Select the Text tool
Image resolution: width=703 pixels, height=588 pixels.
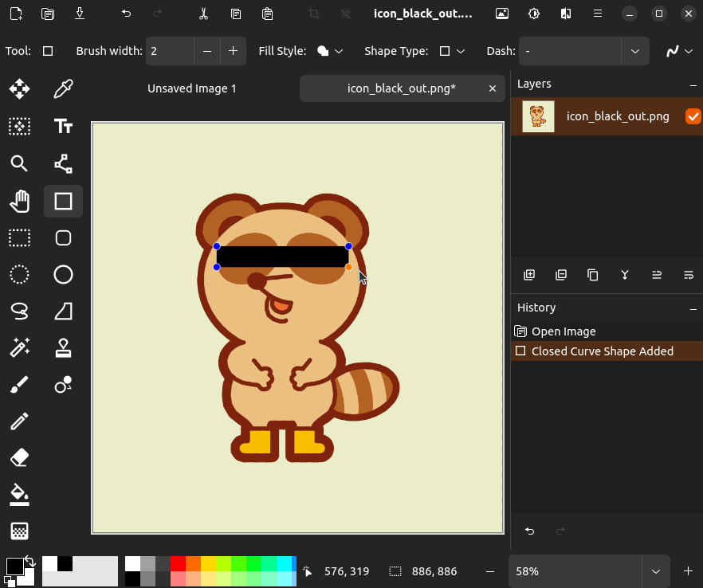coord(63,127)
